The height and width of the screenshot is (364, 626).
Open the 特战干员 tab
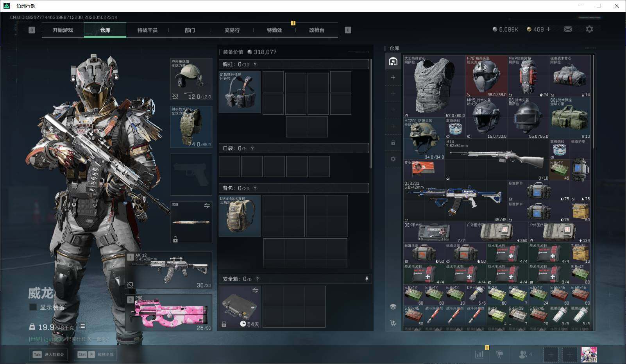tap(147, 30)
